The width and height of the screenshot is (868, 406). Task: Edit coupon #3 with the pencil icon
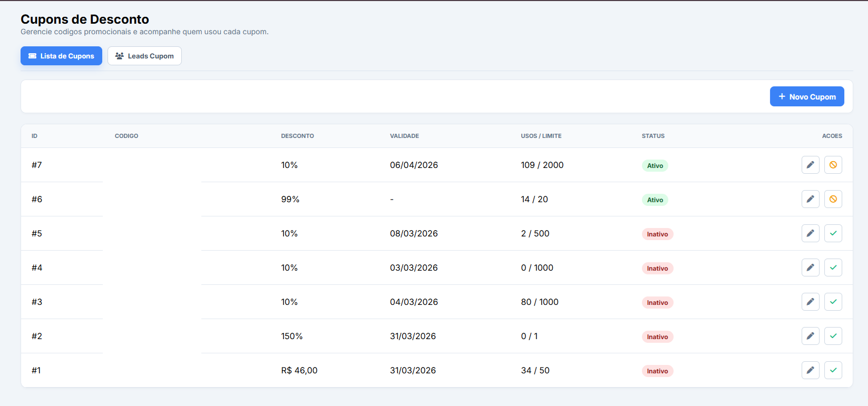point(810,302)
